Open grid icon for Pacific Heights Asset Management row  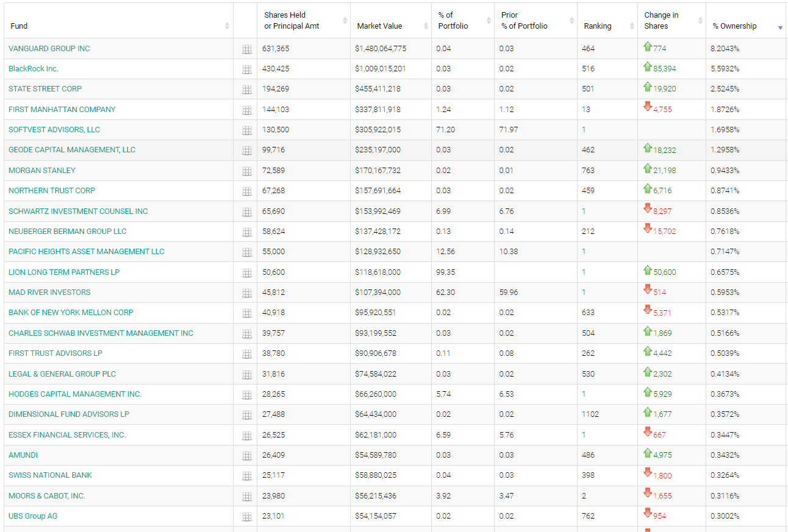pyautogui.click(x=247, y=252)
